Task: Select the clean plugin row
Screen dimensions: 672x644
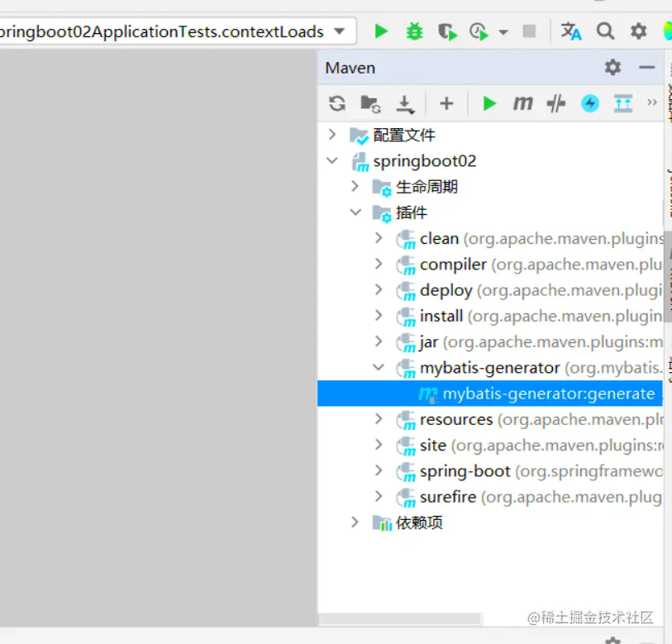Action: point(490,238)
